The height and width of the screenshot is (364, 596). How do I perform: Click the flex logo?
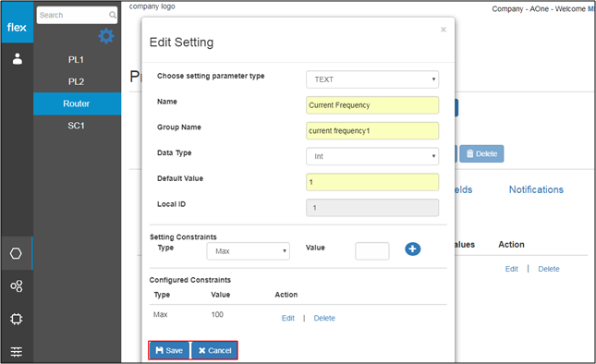17,28
